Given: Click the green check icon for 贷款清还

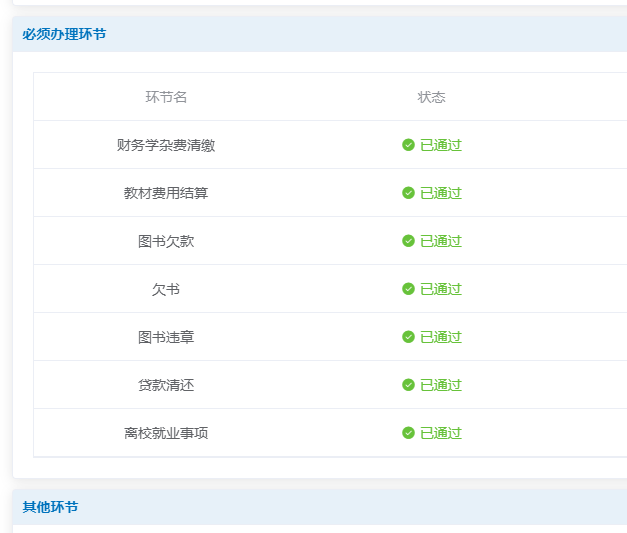Looking at the screenshot, I should [x=408, y=385].
